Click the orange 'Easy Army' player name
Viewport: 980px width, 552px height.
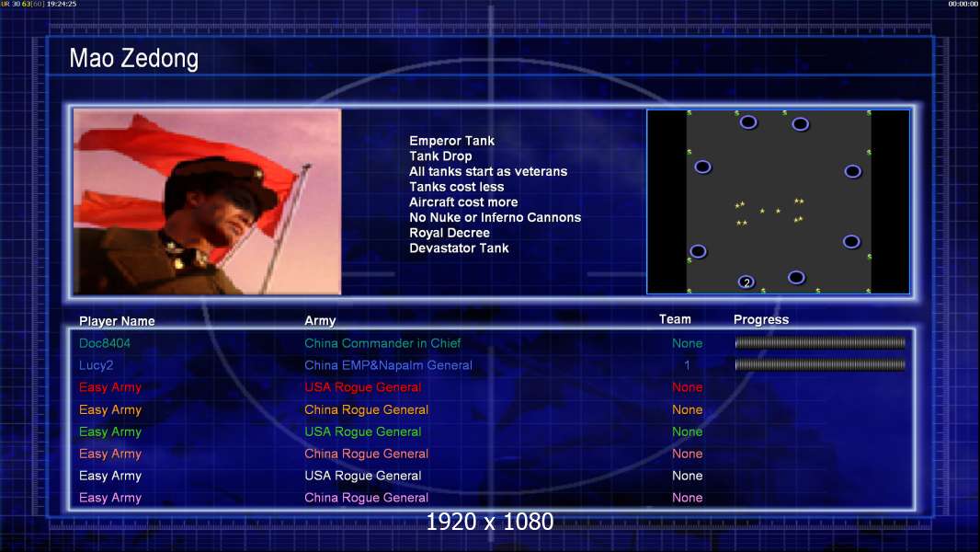[x=110, y=410]
